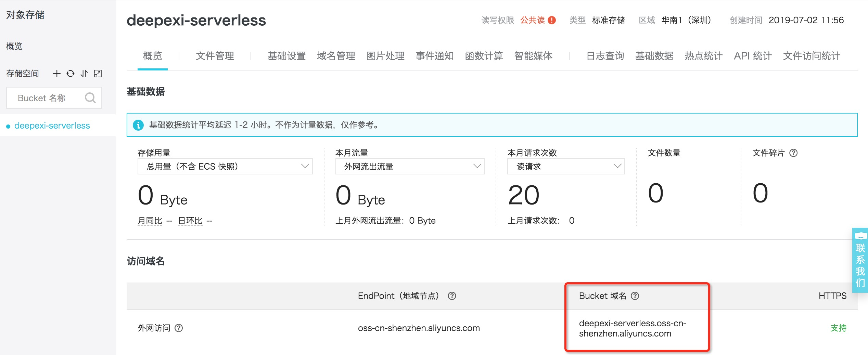
Task: Click the 联系我们 contact icon
Action: 860,236
